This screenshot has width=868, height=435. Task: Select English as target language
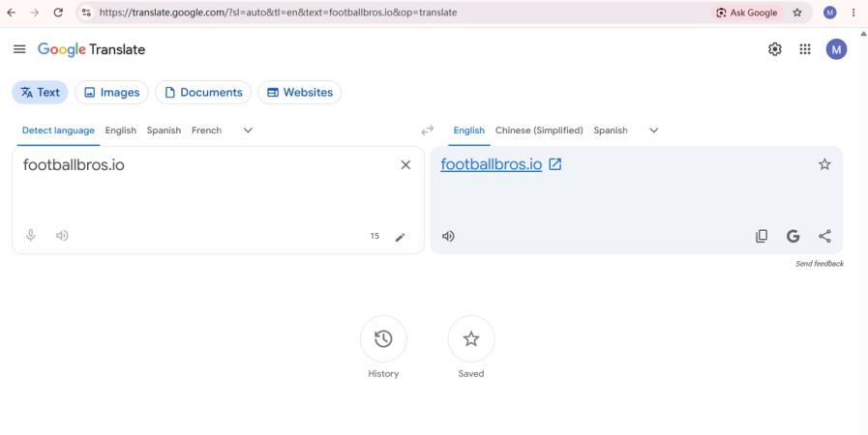(469, 130)
